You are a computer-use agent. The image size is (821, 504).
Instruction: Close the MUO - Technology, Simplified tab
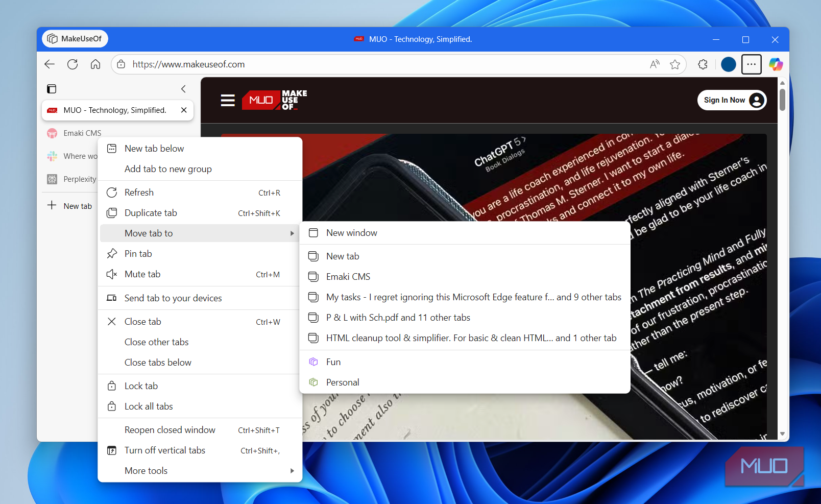point(184,110)
